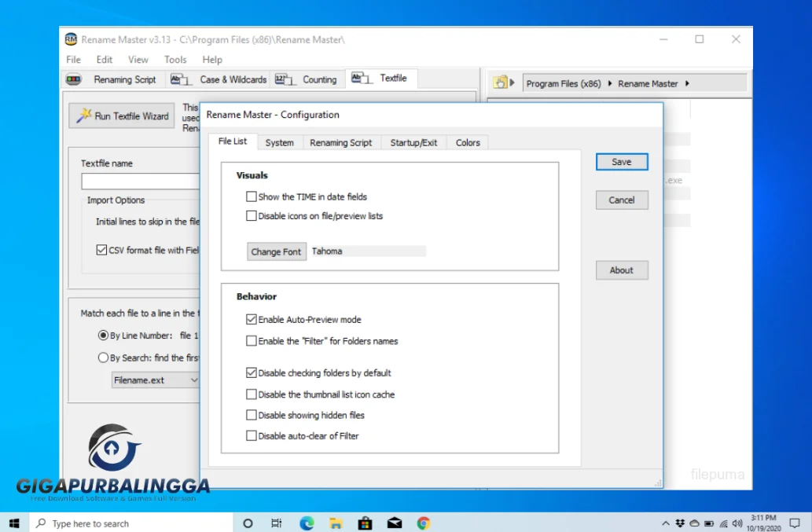Expand arrow after Rename Master breadcrumb
The image size is (812, 532).
pyautogui.click(x=687, y=83)
